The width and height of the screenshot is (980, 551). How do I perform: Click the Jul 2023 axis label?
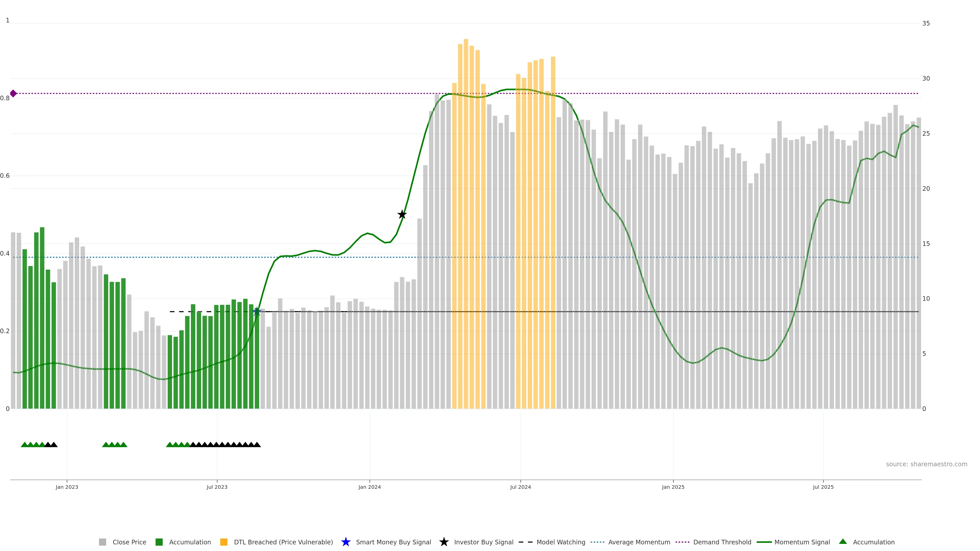pyautogui.click(x=217, y=487)
